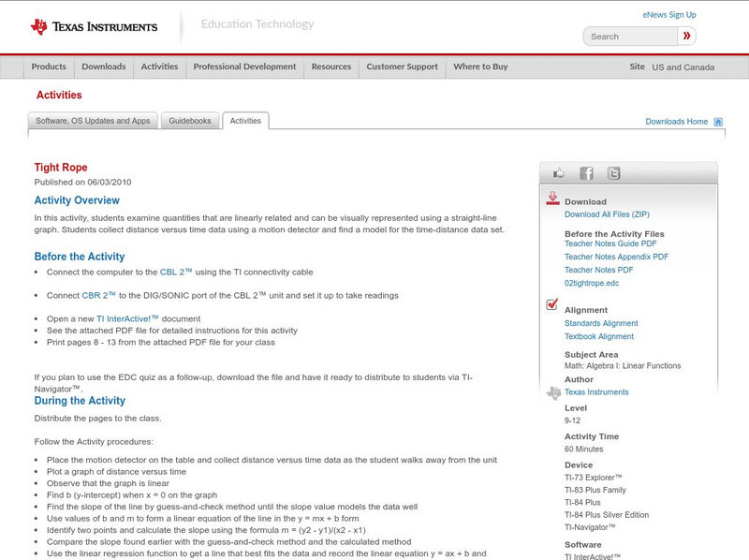
Task: Click the Before the Activity heading
Action: pos(80,257)
